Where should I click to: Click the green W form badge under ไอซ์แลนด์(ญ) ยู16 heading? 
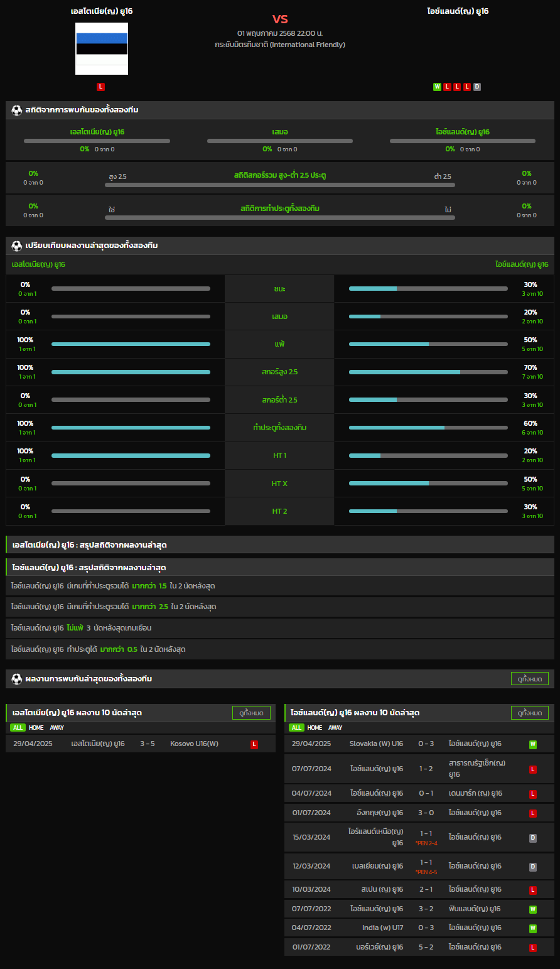[437, 87]
